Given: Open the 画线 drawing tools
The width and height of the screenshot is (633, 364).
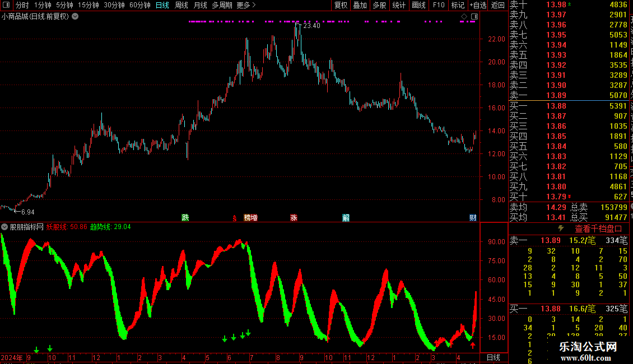Looking at the screenshot, I should tap(418, 5).
